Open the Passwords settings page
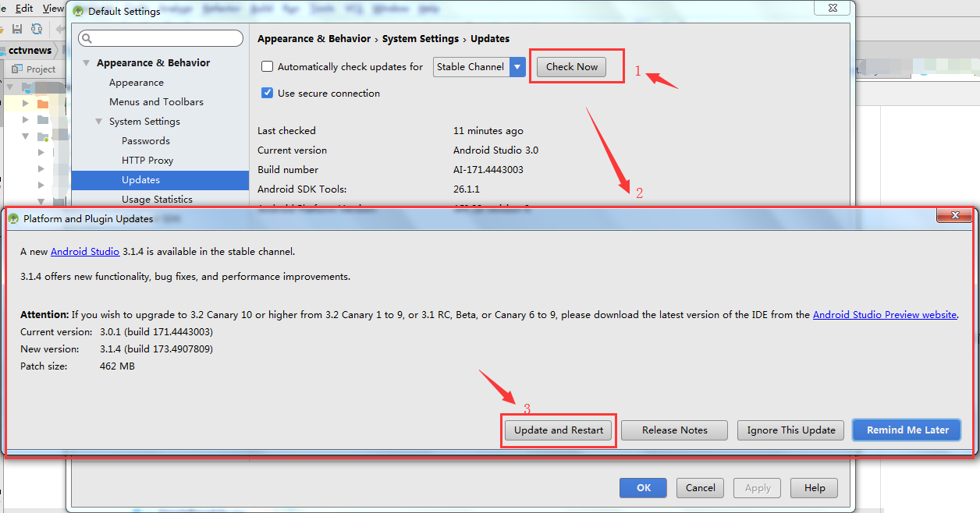 pos(146,141)
